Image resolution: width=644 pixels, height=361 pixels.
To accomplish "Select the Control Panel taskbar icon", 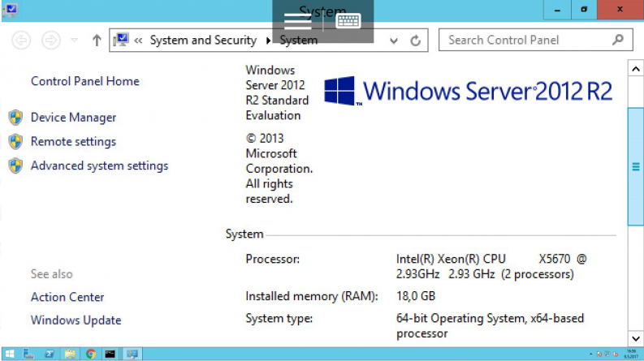I will 132,354.
